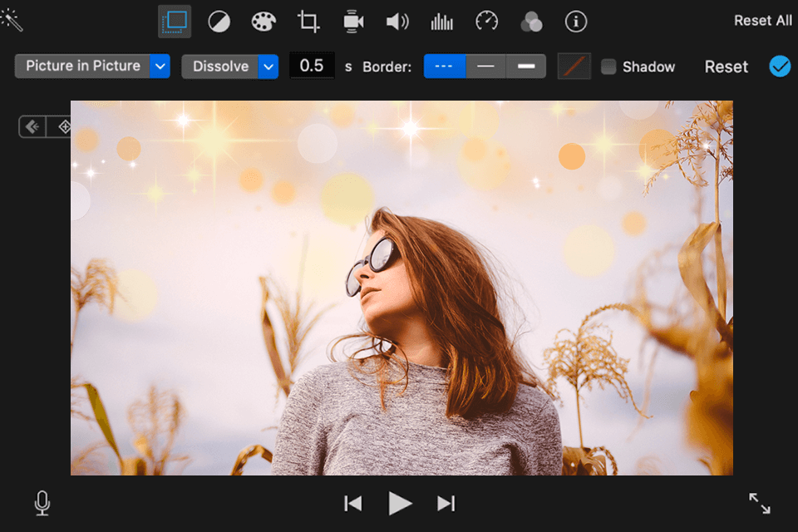Select the dashed no-border option

click(x=444, y=66)
